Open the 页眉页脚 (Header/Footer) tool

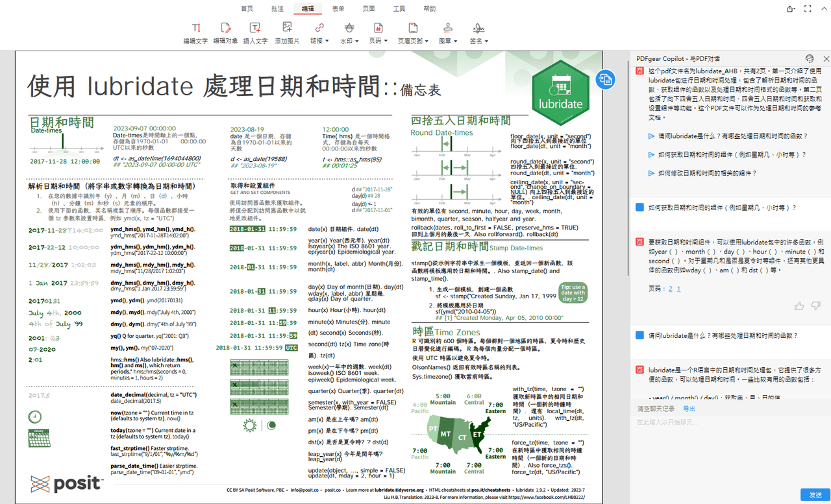pyautogui.click(x=412, y=30)
